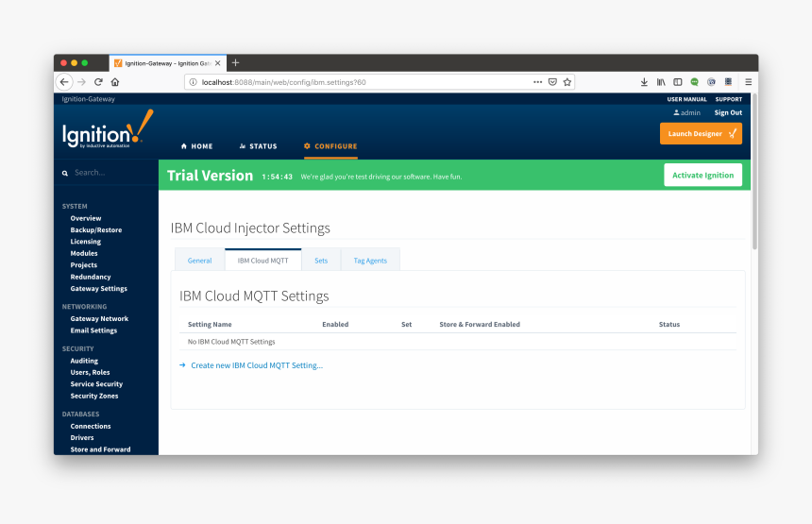Open the Tag Agents tab
Image resolution: width=812 pixels, height=524 pixels.
pyautogui.click(x=370, y=261)
